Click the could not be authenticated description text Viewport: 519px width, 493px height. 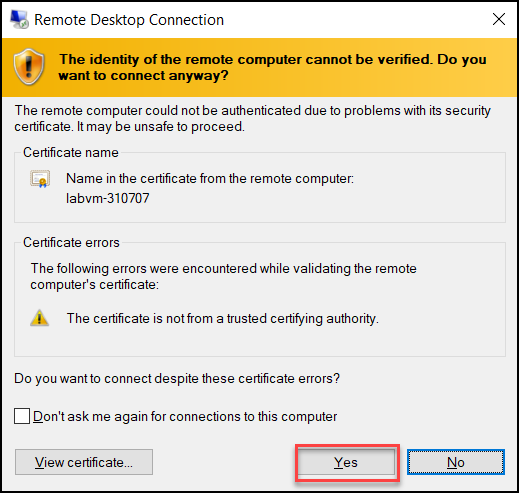252,119
